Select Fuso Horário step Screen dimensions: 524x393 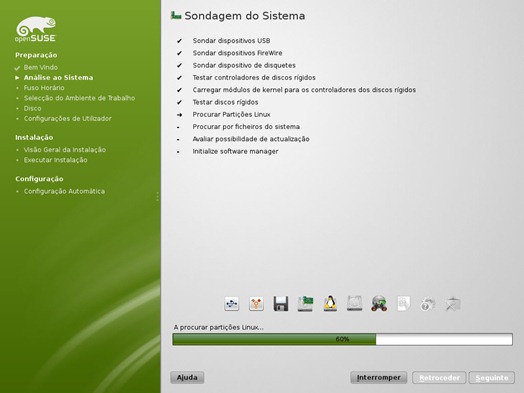tap(44, 88)
